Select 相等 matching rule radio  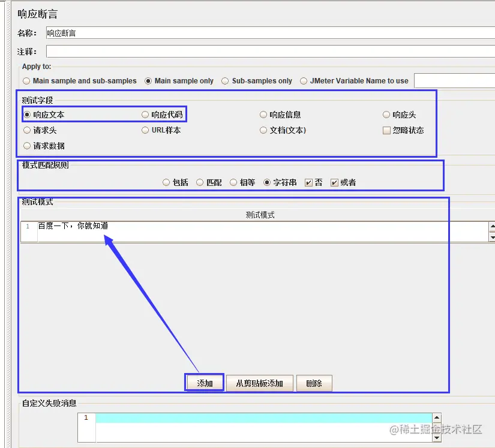233,182
